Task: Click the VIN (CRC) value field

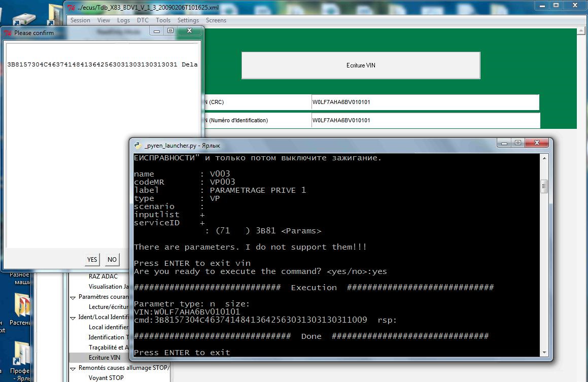Action: tap(425, 102)
